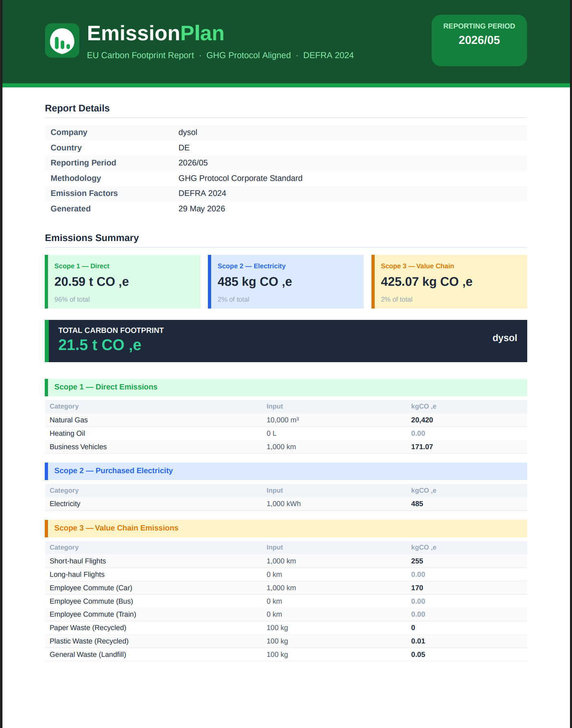Viewport: 572px width, 728px height.
Task: Click the 'Scope 1 — Direct Emissions' section header
Action: click(x=286, y=387)
